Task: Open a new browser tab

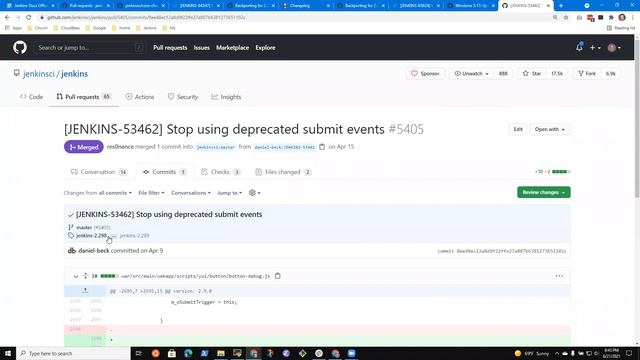Action: click(561, 6)
